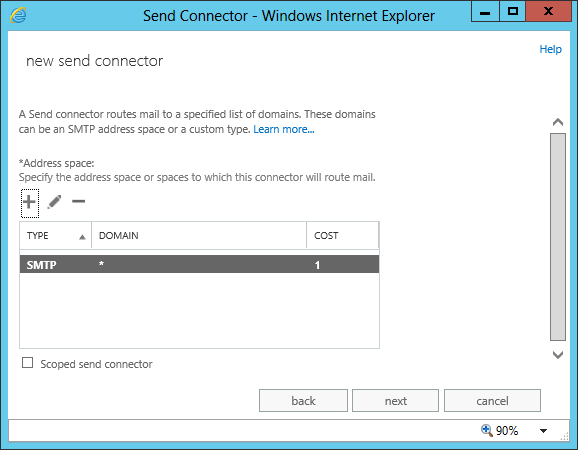This screenshot has height=450, width=578.
Task: Open the Help link
Action: coord(550,49)
